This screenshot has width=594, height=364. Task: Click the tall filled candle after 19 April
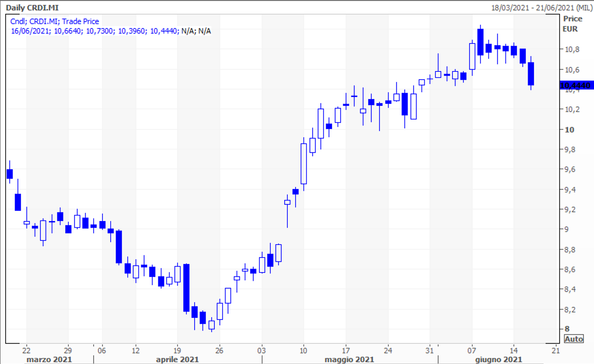tap(186, 288)
